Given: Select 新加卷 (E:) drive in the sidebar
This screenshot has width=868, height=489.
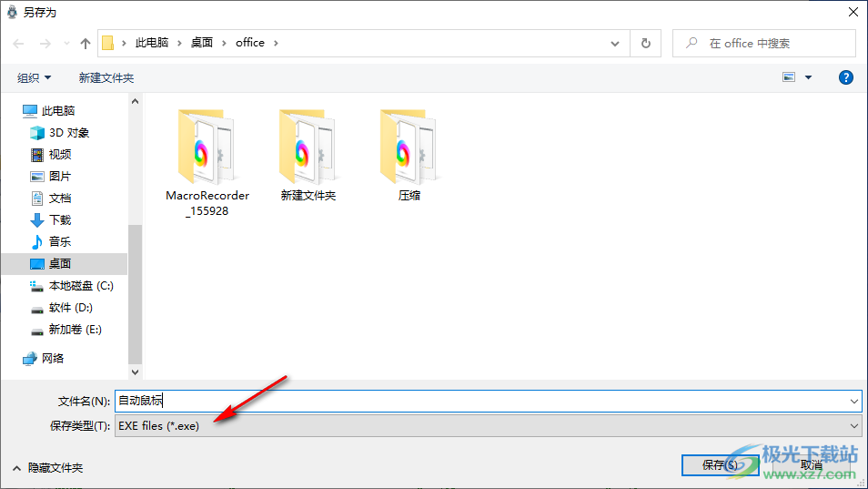Looking at the screenshot, I should (75, 330).
